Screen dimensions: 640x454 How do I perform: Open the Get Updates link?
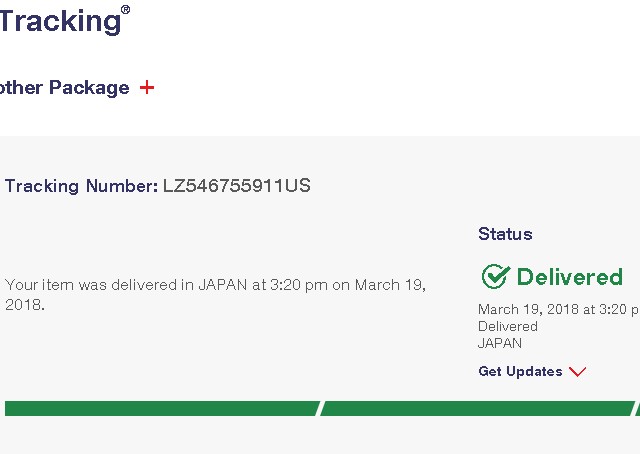520,371
